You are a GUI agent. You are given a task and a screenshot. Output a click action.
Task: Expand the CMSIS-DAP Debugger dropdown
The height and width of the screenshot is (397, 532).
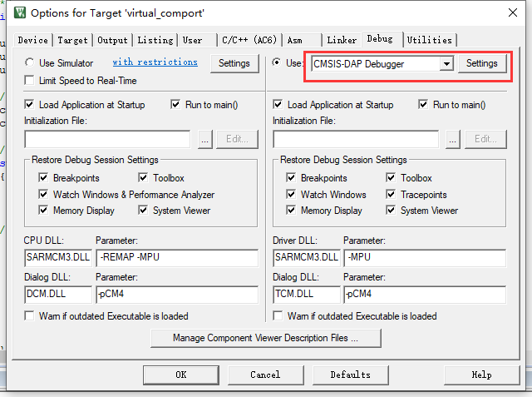click(x=446, y=64)
